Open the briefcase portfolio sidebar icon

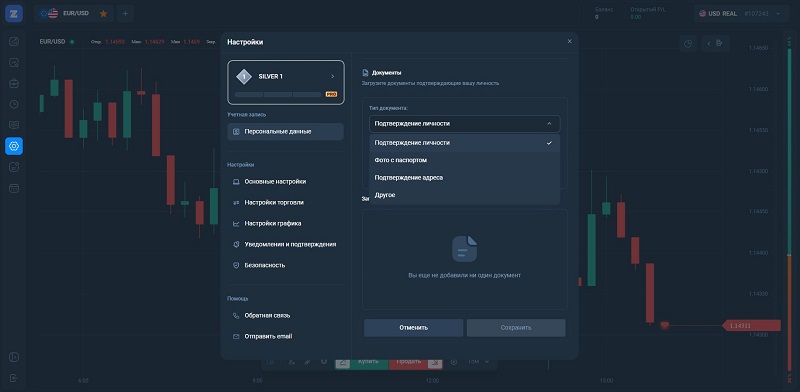[14, 83]
